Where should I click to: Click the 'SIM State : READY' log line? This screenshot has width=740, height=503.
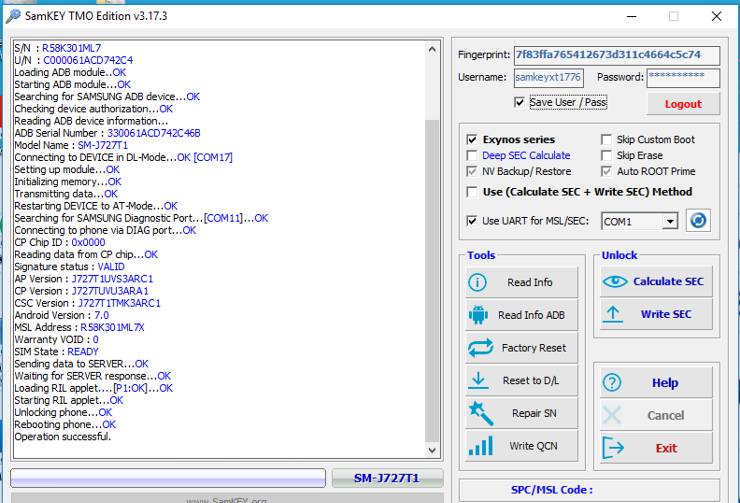point(56,352)
